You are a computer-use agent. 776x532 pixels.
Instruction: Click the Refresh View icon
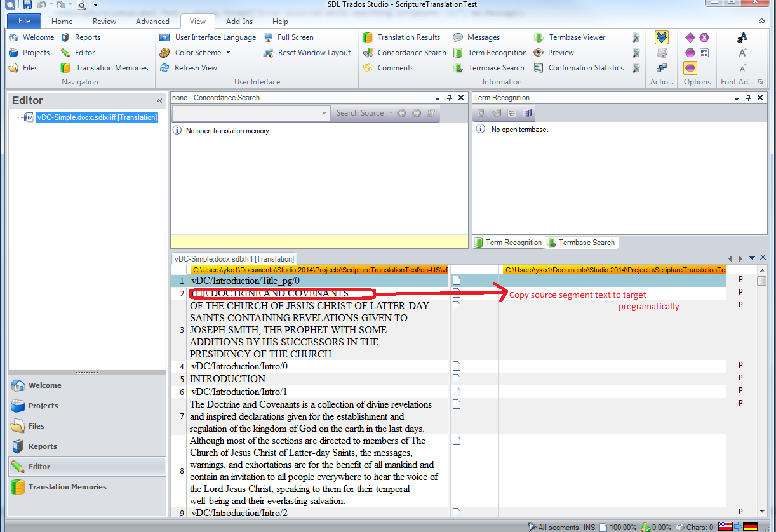[164, 68]
